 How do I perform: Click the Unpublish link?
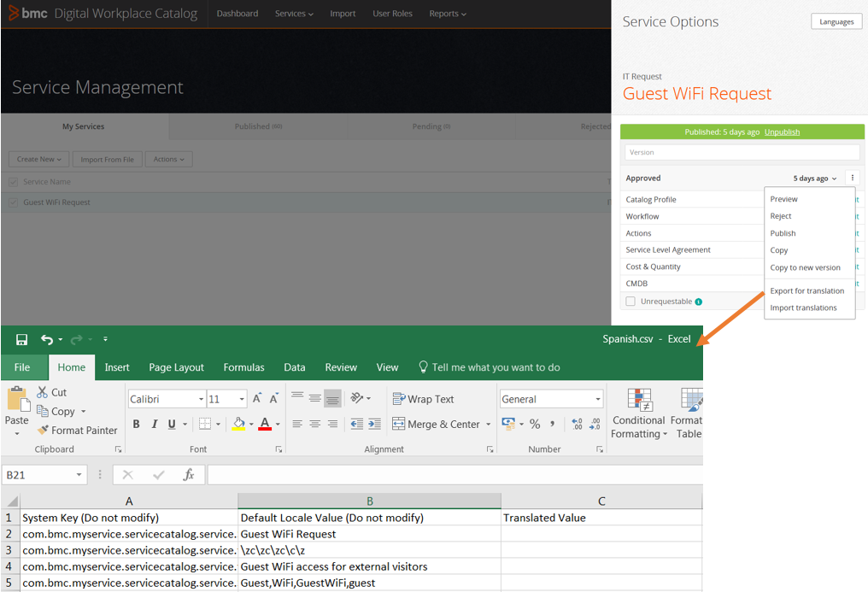click(x=783, y=132)
